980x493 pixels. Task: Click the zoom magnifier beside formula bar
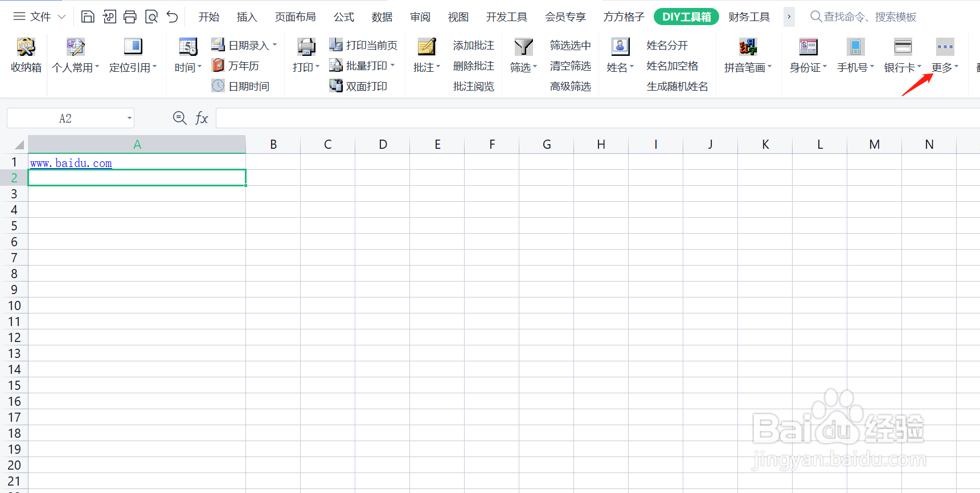pos(179,118)
